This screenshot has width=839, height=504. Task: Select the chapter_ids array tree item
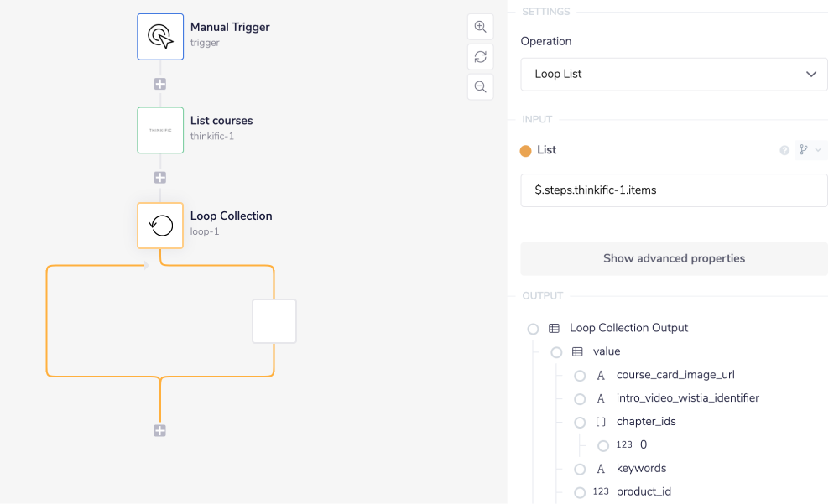pos(645,422)
